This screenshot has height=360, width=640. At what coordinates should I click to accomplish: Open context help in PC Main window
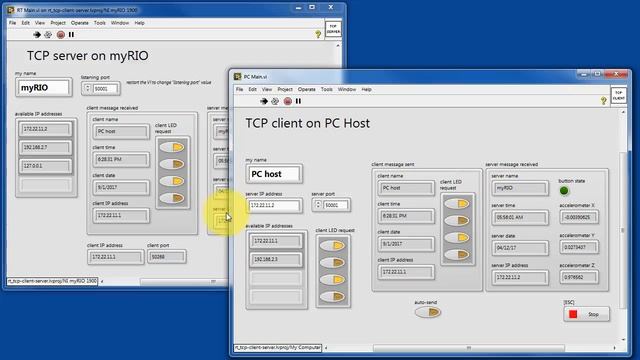click(x=604, y=101)
